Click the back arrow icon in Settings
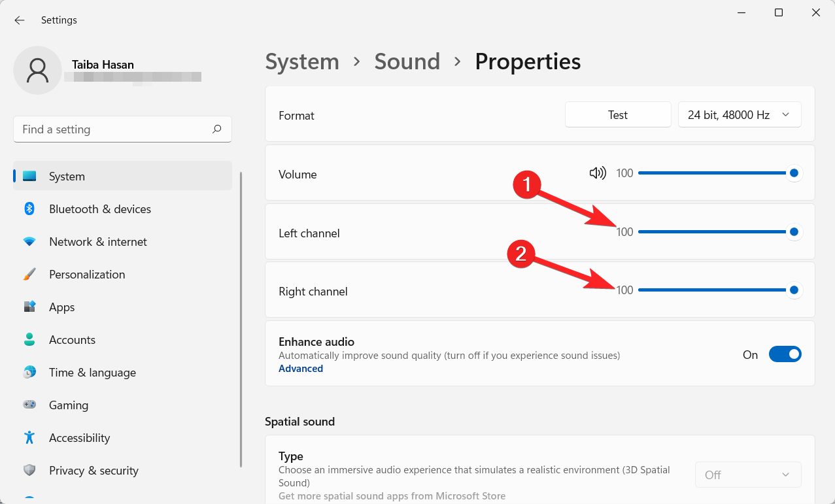 20,20
